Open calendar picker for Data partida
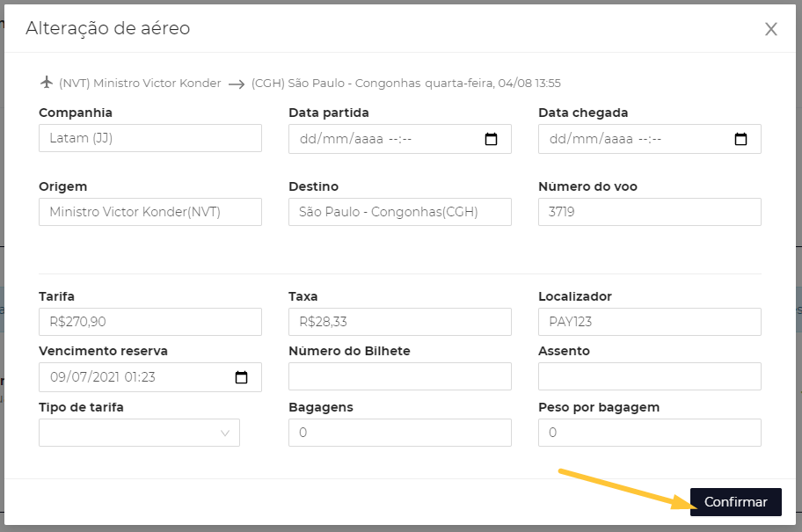This screenshot has height=532, width=802. tap(491, 139)
